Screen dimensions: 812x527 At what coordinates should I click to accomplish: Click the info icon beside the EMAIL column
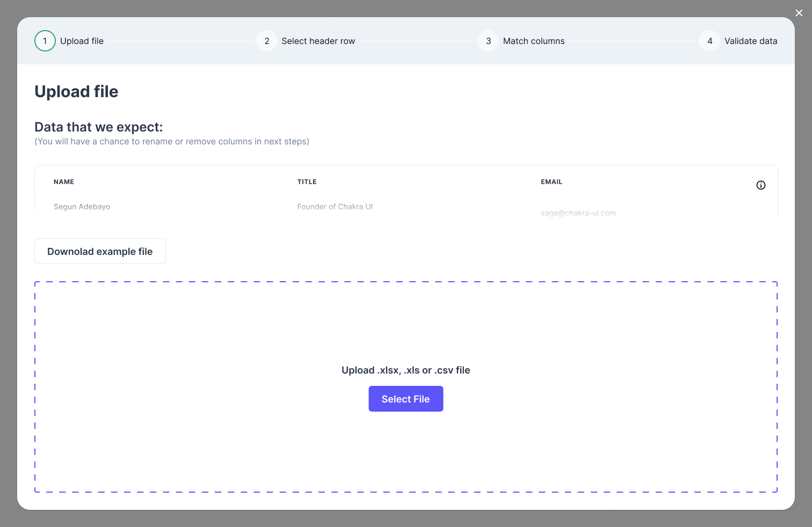tap(760, 185)
